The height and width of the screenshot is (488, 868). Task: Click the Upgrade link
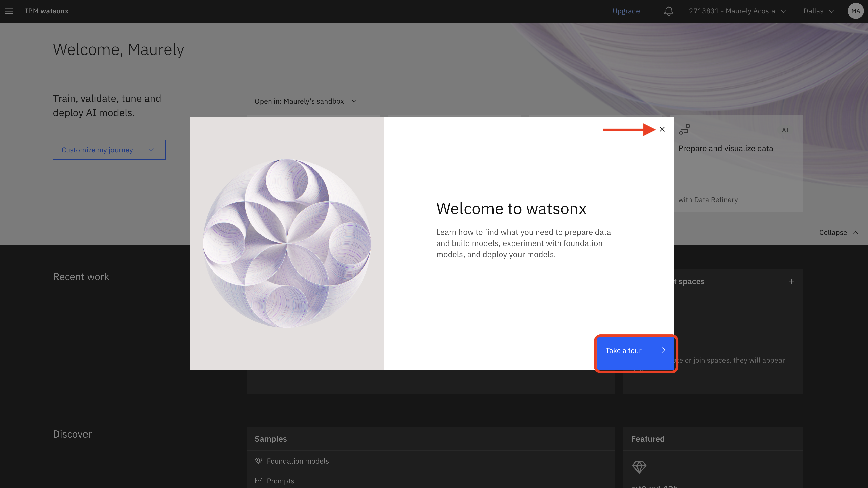[x=626, y=11]
